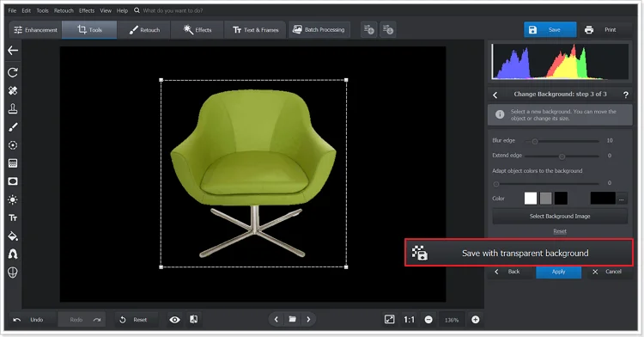Click the Blur edge slider
Image resolution: width=644 pixels, height=337 pixels.
coord(562,141)
